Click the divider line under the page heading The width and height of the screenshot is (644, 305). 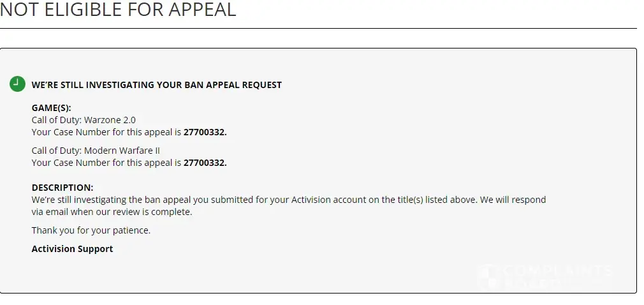pos(318,29)
